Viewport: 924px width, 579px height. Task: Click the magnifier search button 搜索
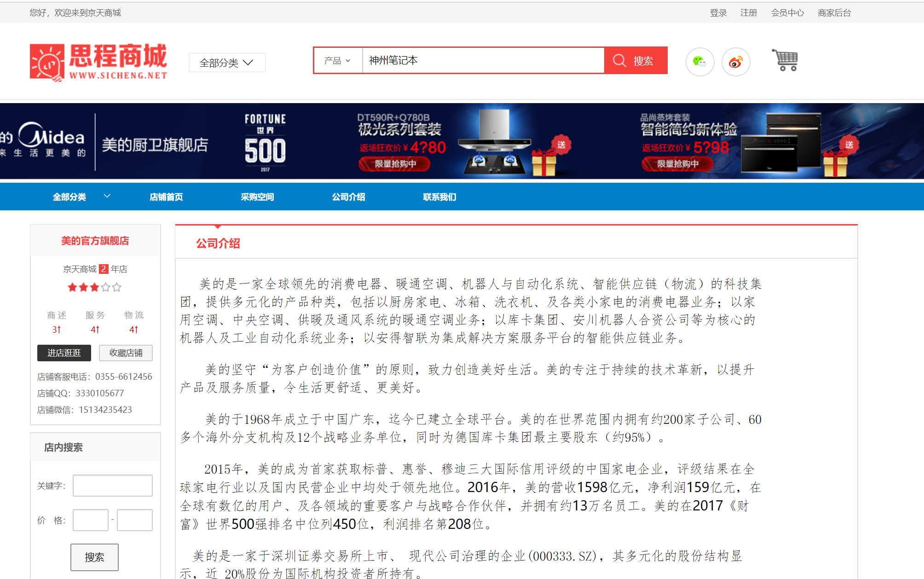point(635,60)
